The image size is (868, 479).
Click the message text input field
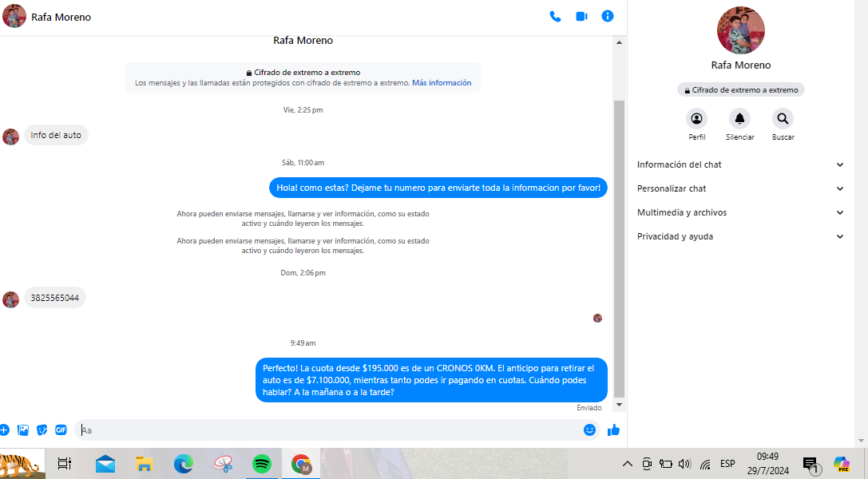click(x=327, y=430)
